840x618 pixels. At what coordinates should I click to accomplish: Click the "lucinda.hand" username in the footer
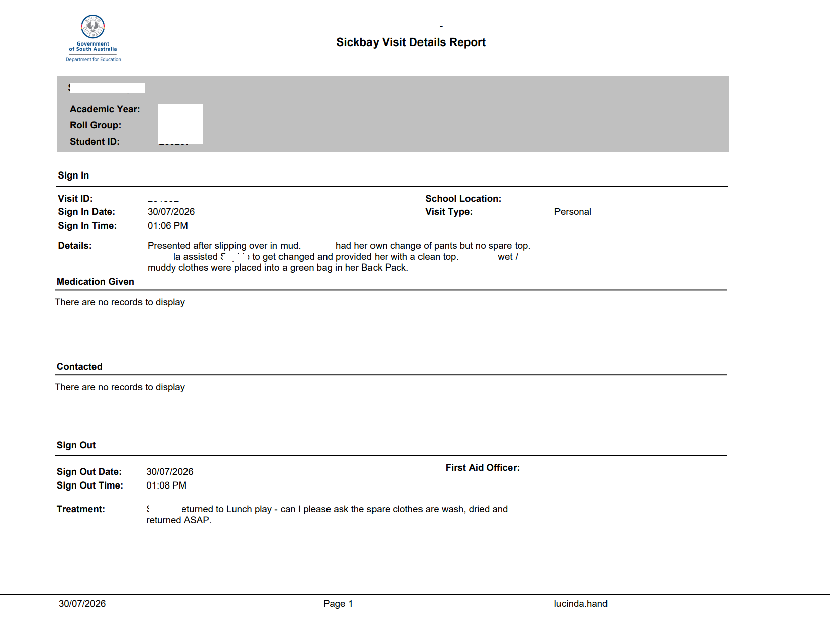pyautogui.click(x=581, y=604)
